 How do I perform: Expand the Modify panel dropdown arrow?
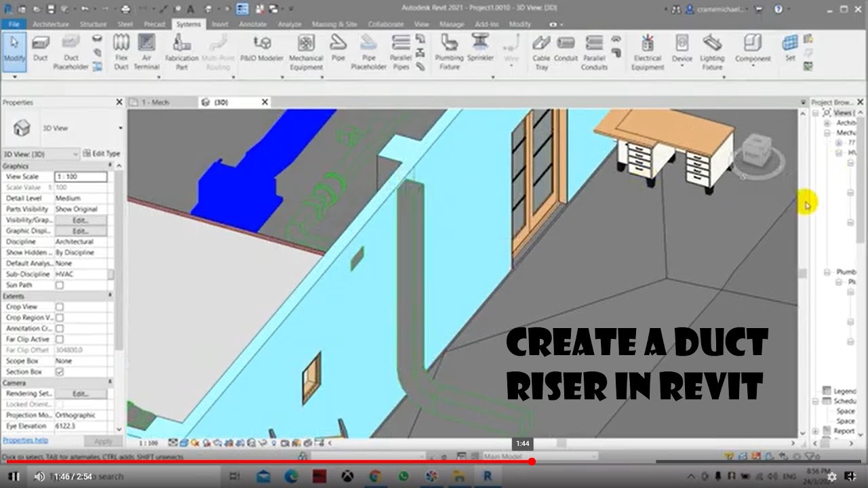point(14,77)
